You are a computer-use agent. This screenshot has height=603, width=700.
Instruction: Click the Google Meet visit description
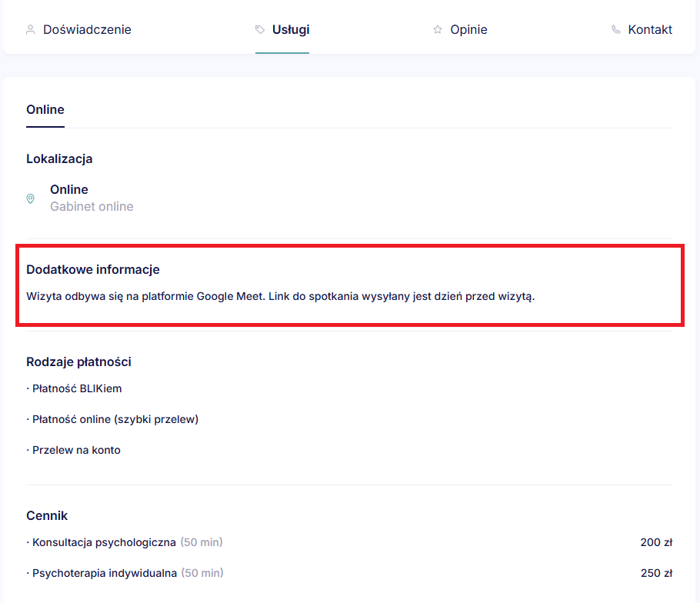coord(280,296)
